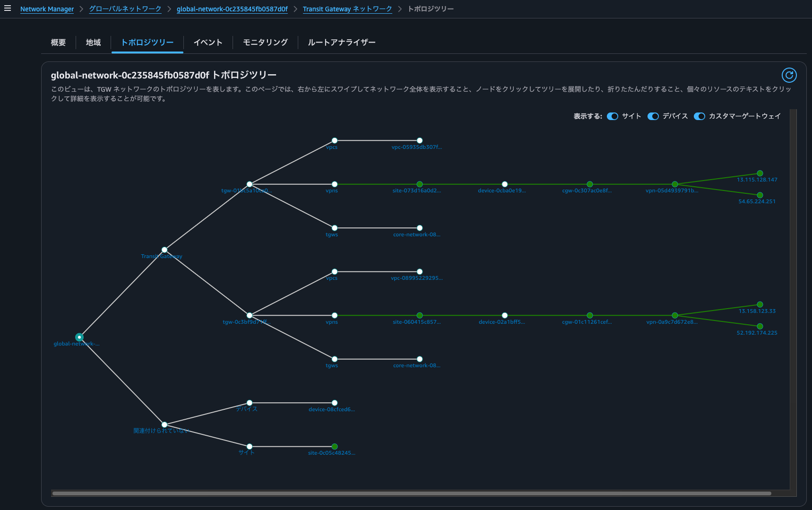Click the vpc-05935db307f... label
812x510 pixels.
pos(416,147)
